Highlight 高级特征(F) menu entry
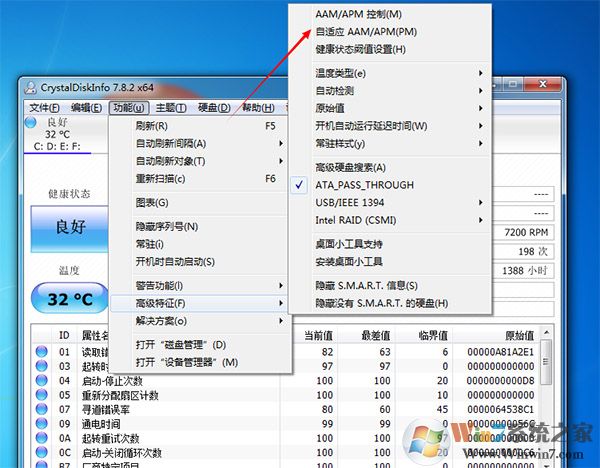This screenshot has width=600, height=468. coord(198,303)
